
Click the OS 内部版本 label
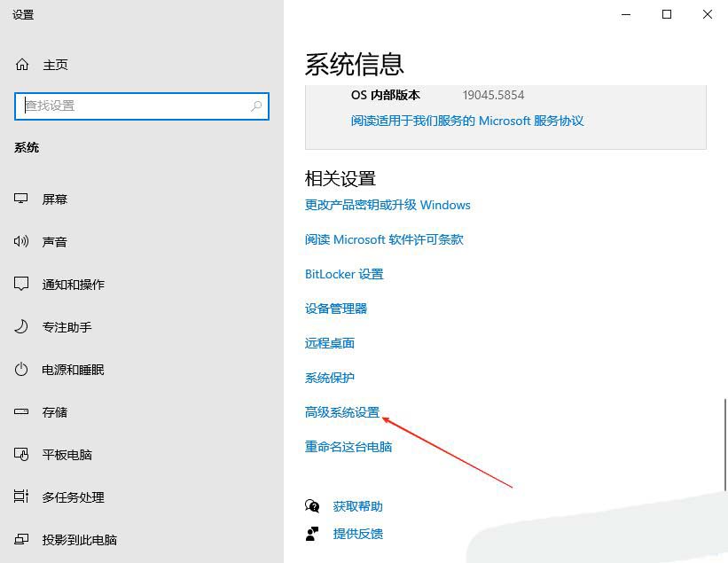point(386,95)
